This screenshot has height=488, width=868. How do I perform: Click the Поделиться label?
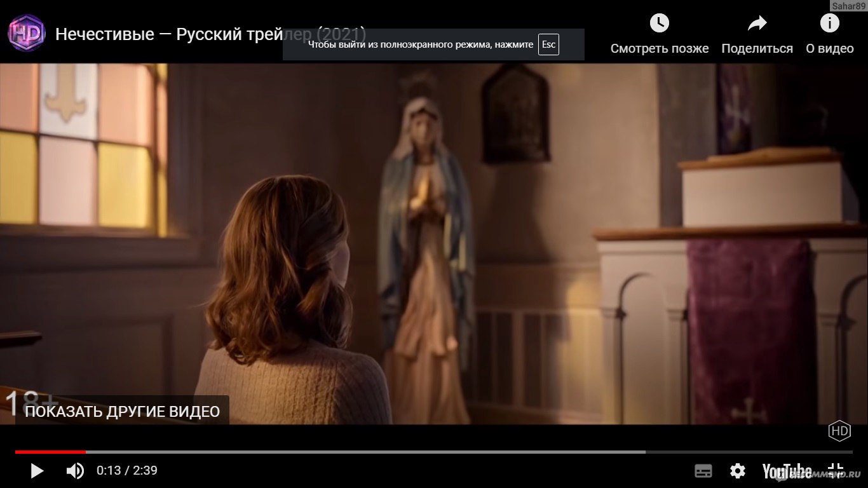[757, 49]
